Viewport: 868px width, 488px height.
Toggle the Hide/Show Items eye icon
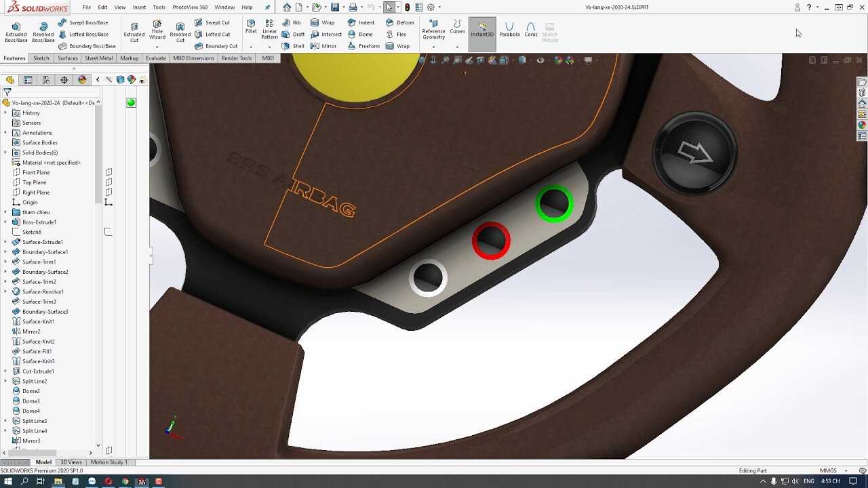click(x=540, y=60)
